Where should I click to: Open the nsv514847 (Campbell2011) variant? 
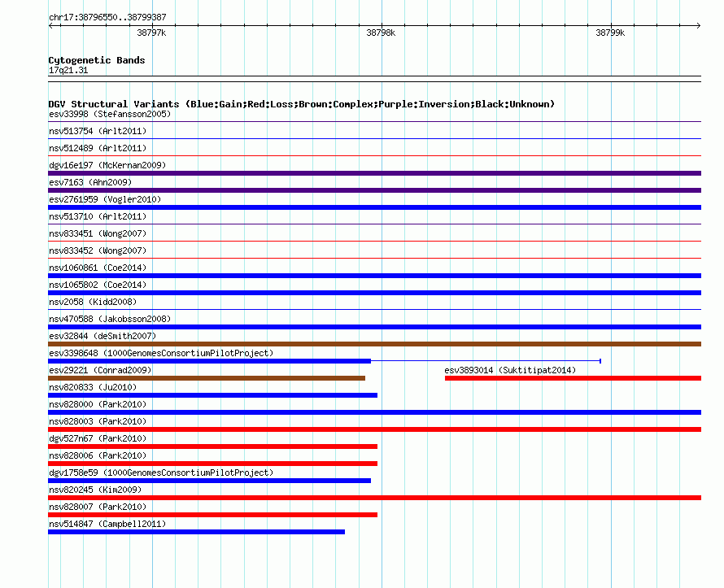point(107,524)
